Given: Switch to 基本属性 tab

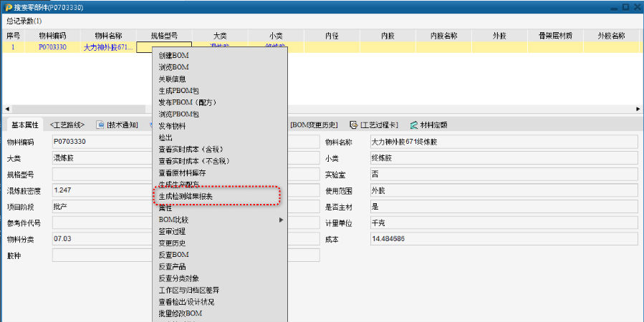Looking at the screenshot, I should 24,125.
